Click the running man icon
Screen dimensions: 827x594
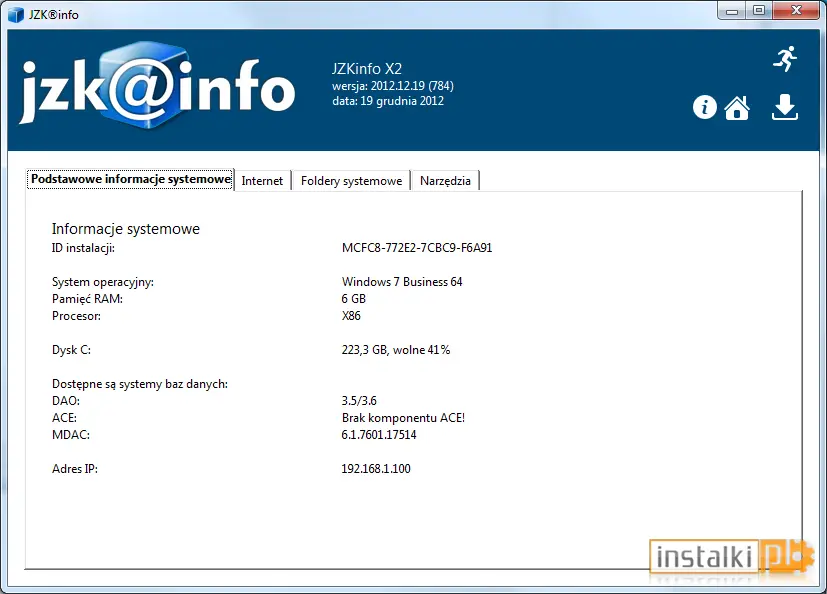click(x=785, y=59)
